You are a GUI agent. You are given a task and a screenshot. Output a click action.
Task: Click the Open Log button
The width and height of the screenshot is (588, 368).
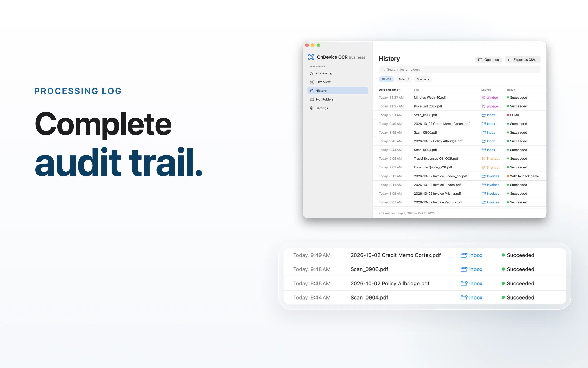click(488, 60)
